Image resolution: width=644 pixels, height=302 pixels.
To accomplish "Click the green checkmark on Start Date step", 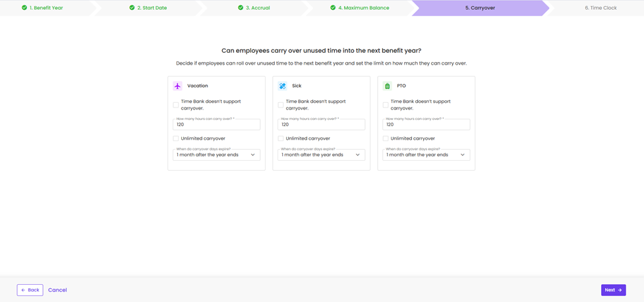I will pyautogui.click(x=132, y=8).
